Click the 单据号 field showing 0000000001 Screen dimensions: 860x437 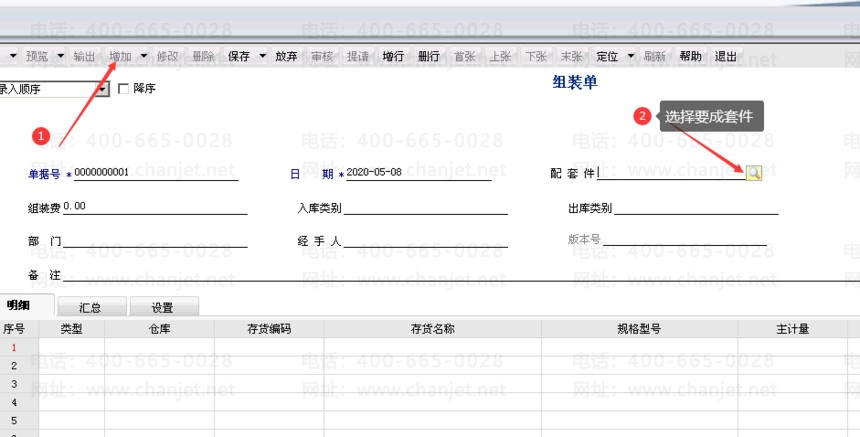(156, 173)
